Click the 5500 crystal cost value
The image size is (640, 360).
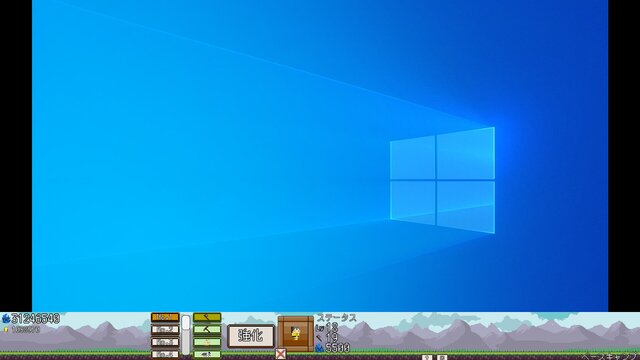point(338,348)
